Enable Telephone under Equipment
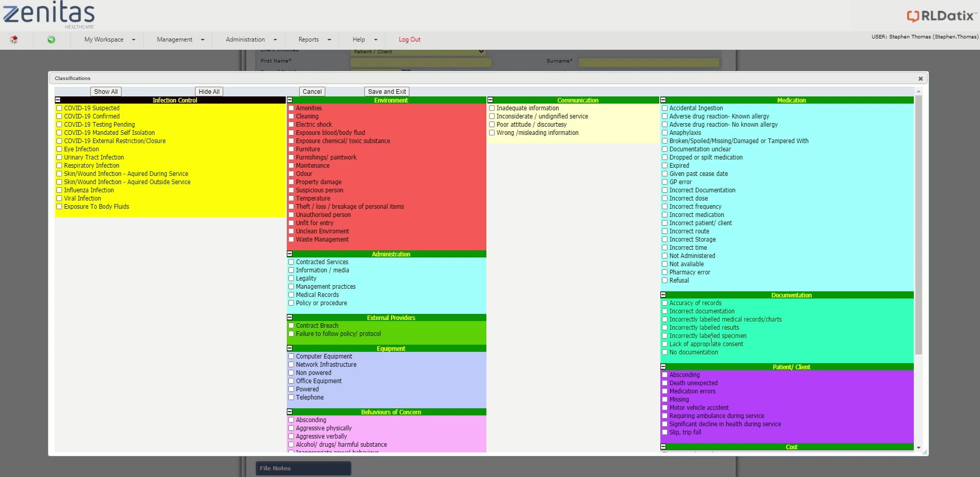The height and width of the screenshot is (477, 980). coord(291,397)
